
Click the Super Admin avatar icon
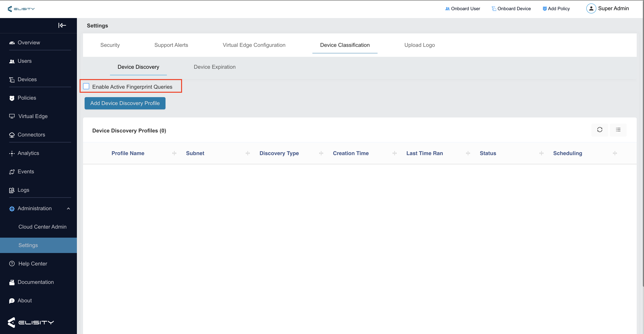click(x=591, y=8)
